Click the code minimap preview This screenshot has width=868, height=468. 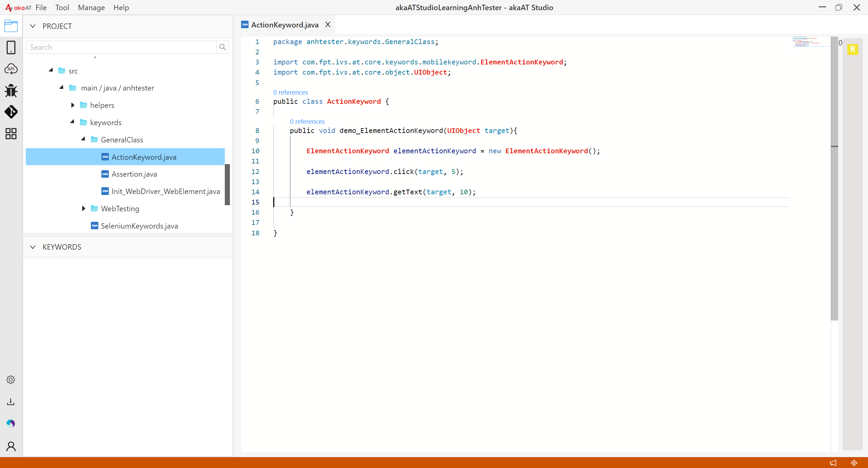811,42
